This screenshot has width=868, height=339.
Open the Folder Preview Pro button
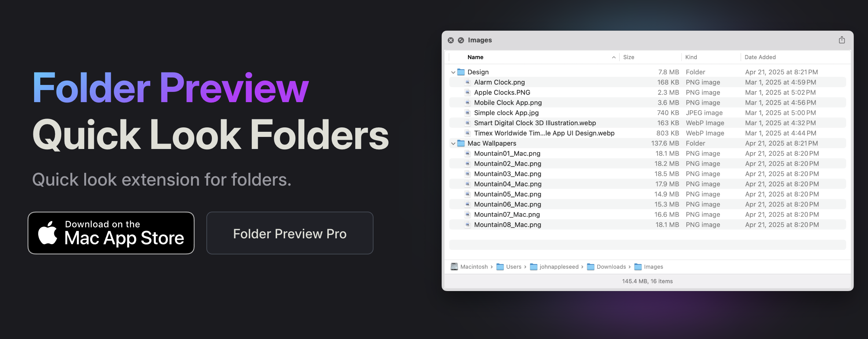[290, 233]
